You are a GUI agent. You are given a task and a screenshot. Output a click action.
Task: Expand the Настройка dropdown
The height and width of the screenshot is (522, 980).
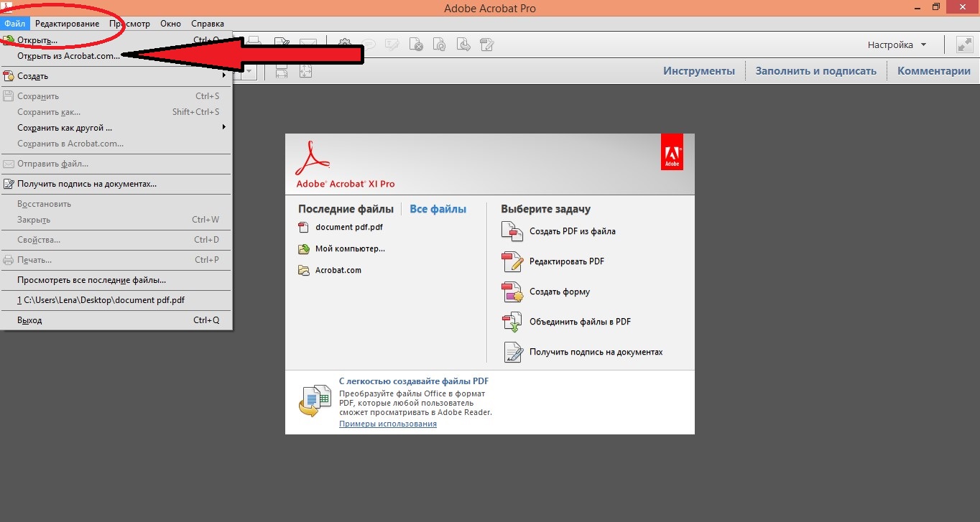click(x=897, y=45)
